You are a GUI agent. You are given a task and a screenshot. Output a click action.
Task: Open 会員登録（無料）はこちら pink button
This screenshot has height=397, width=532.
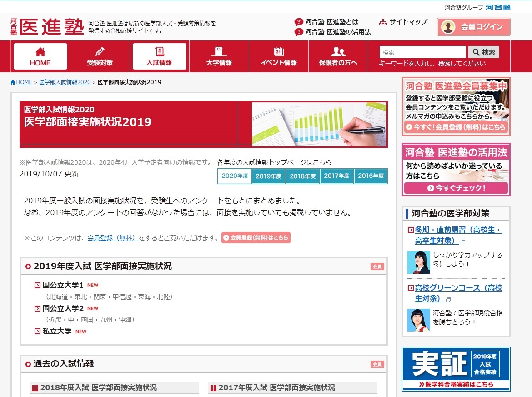coord(256,237)
